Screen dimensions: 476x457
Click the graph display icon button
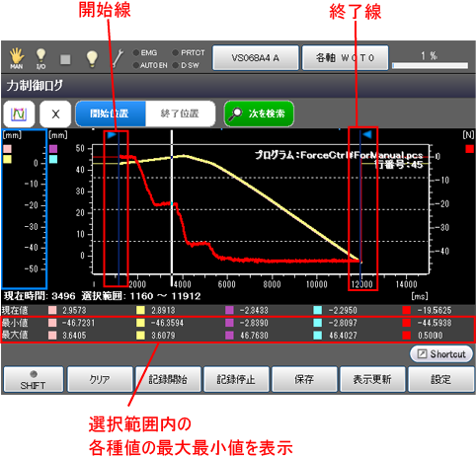(x=19, y=114)
